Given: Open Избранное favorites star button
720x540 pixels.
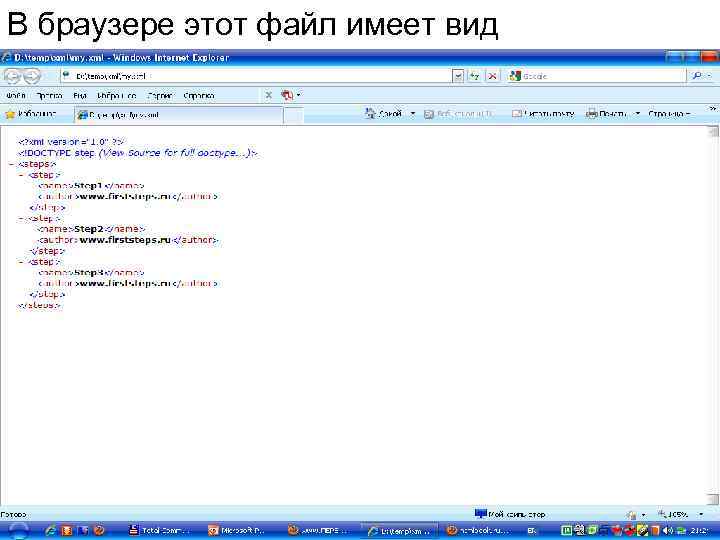Looking at the screenshot, I should 30,114.
